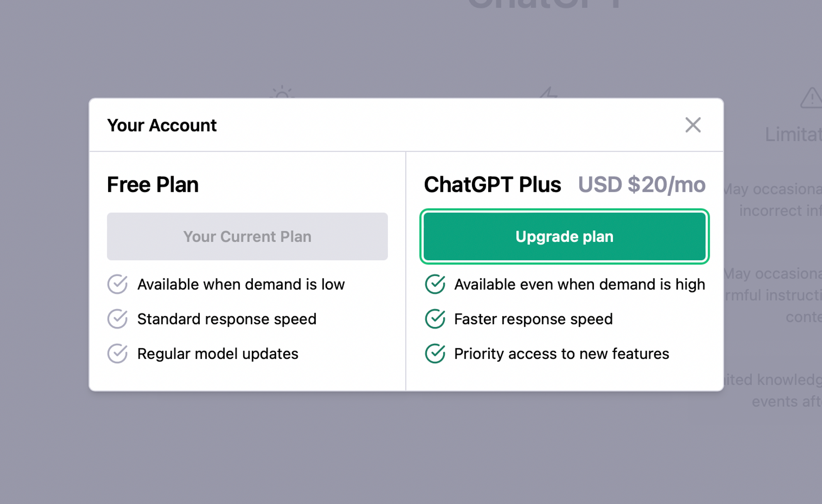Viewport: 822px width, 504px height.
Task: Select the ChatGPT Plus heading
Action: [x=493, y=184]
